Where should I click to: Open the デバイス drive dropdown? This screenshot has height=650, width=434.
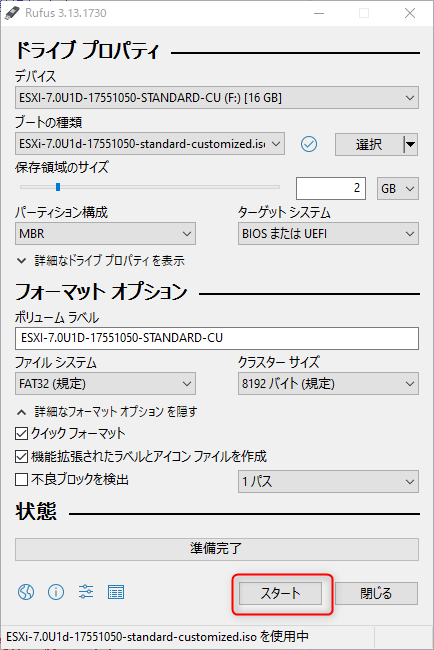coord(217,98)
